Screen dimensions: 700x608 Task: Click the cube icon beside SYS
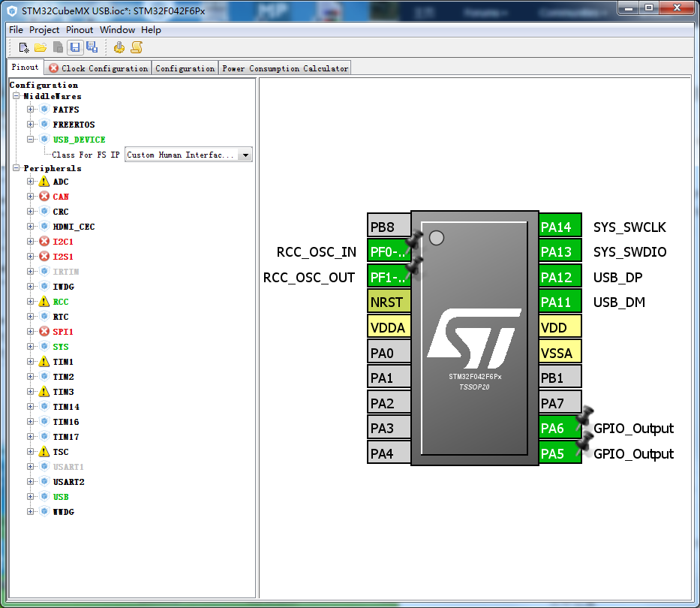point(44,347)
